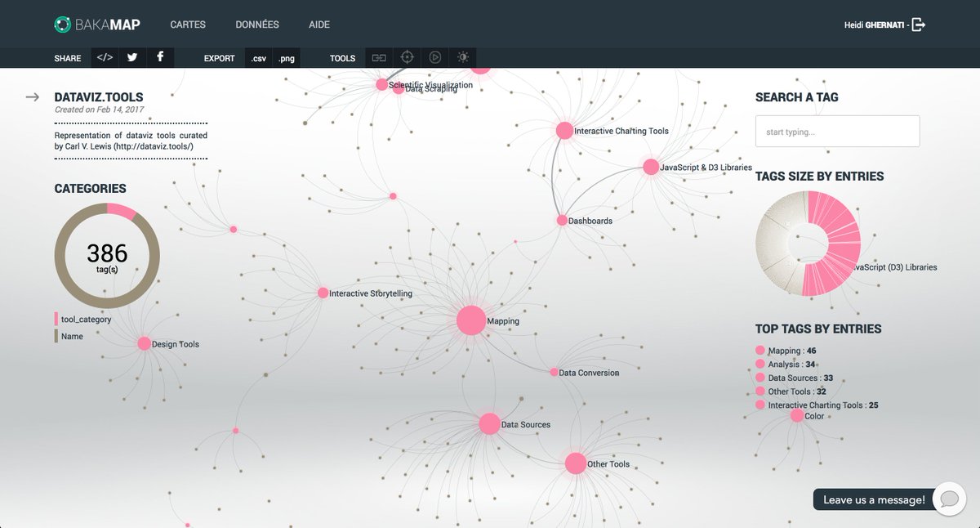Click the Color graph node

pyautogui.click(x=797, y=415)
